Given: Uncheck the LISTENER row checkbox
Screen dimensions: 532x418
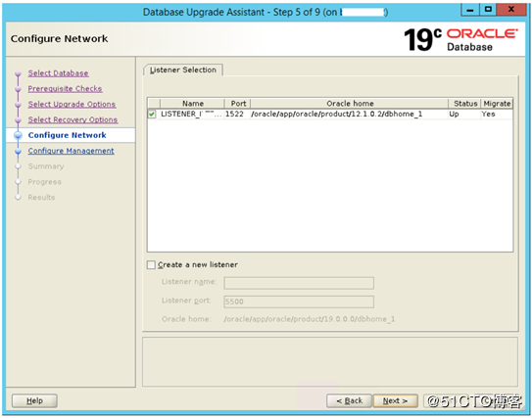Looking at the screenshot, I should point(152,115).
